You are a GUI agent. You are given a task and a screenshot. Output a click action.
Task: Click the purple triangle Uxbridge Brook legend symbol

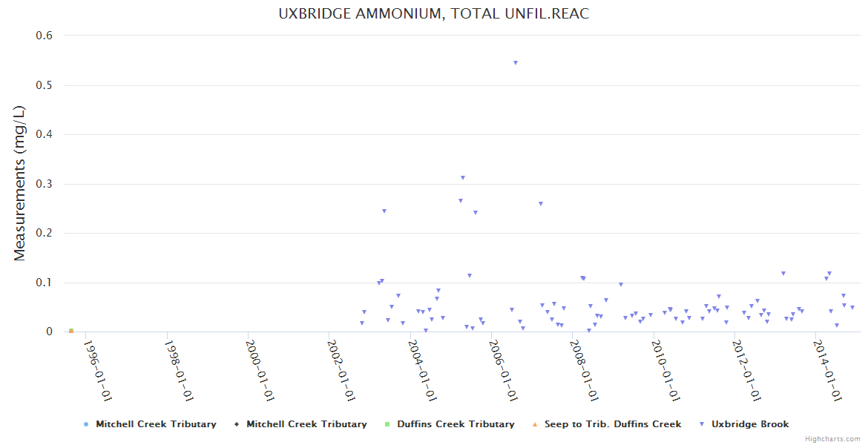(x=702, y=424)
